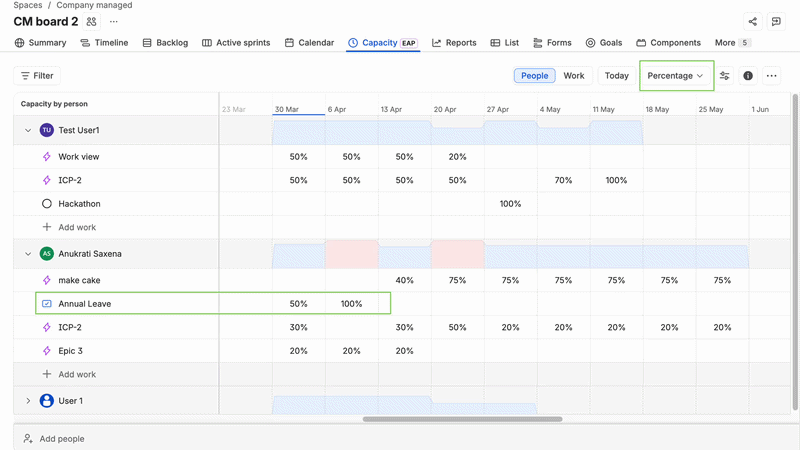Open view settings sliders icon
The height and width of the screenshot is (450, 800).
coord(724,76)
